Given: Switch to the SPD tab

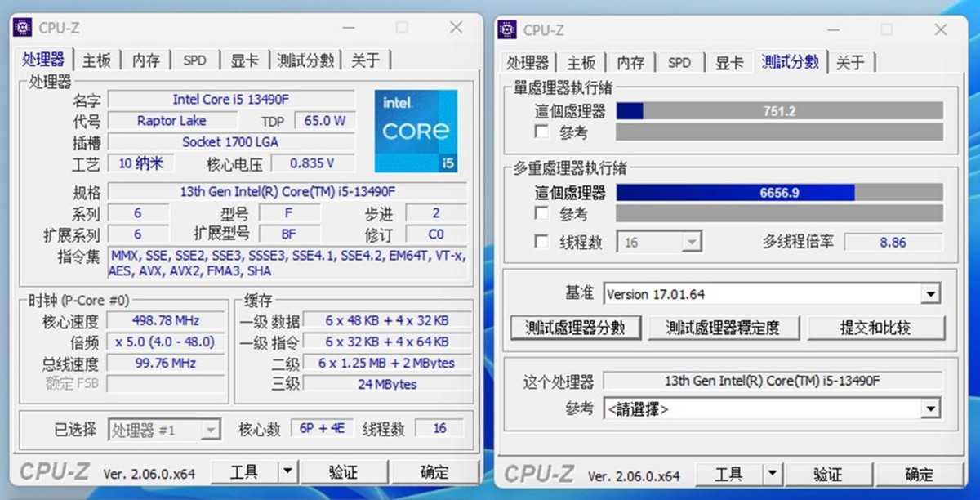Looking at the screenshot, I should [x=194, y=60].
